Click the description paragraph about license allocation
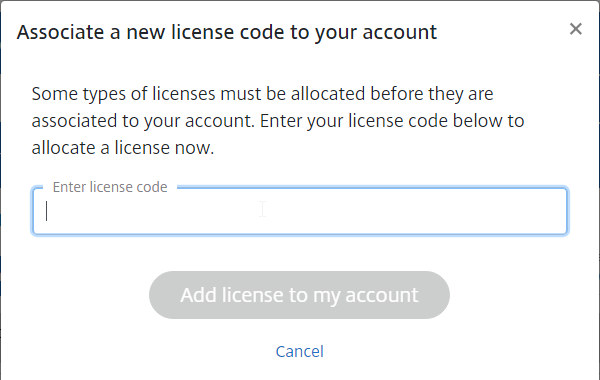Image resolution: width=600 pixels, height=380 pixels. click(278, 121)
